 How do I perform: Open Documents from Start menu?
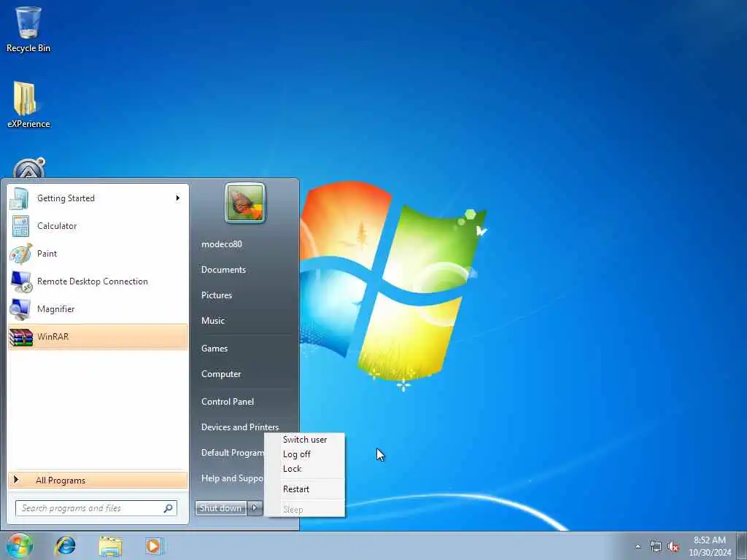[x=223, y=270]
